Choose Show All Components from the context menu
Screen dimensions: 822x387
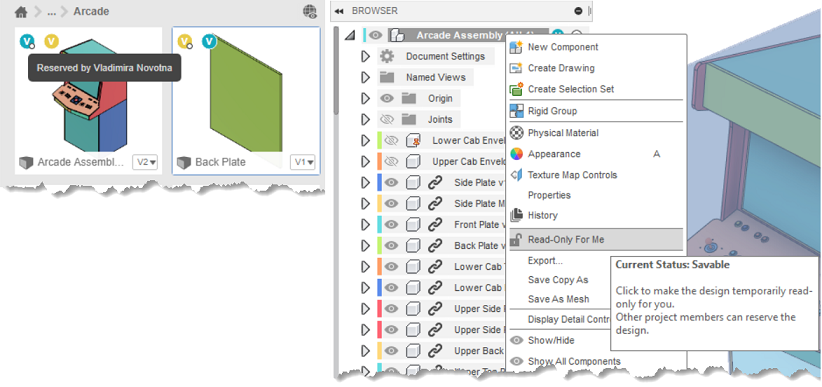tap(574, 361)
